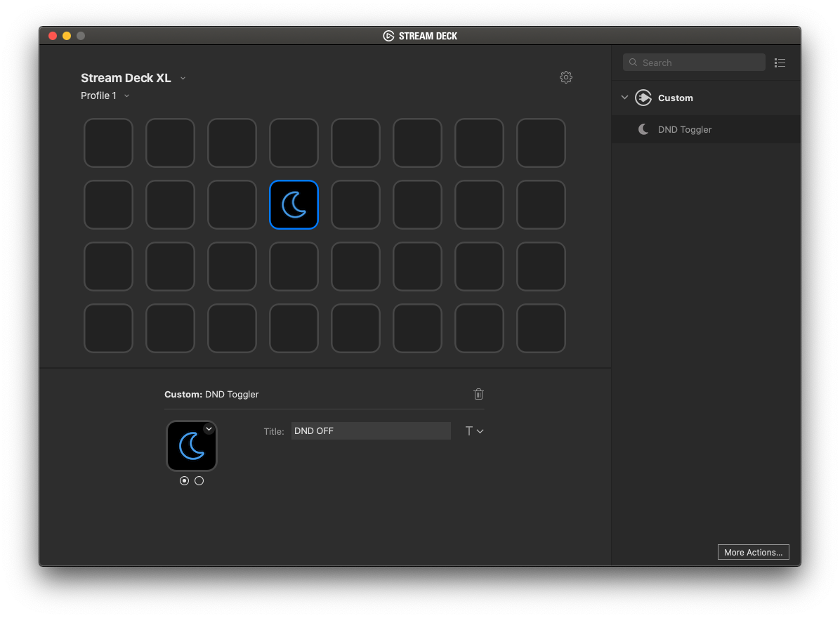Select the second state radio button
Image resolution: width=840 pixels, height=618 pixels.
tap(199, 481)
